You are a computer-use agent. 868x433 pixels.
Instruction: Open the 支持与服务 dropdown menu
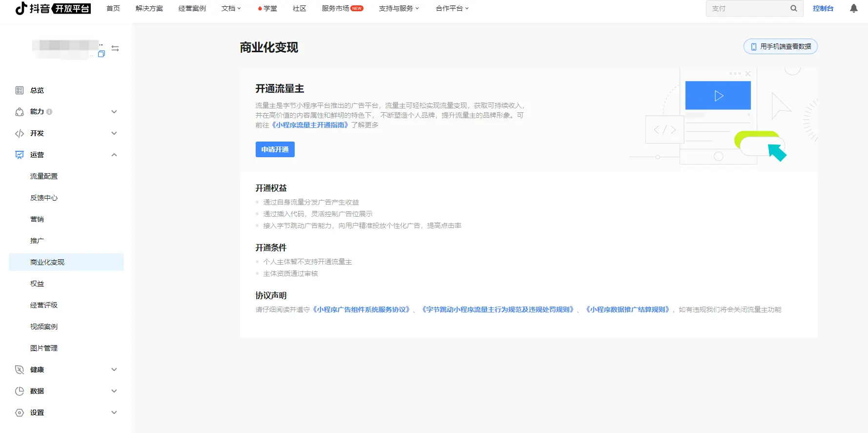click(x=399, y=8)
